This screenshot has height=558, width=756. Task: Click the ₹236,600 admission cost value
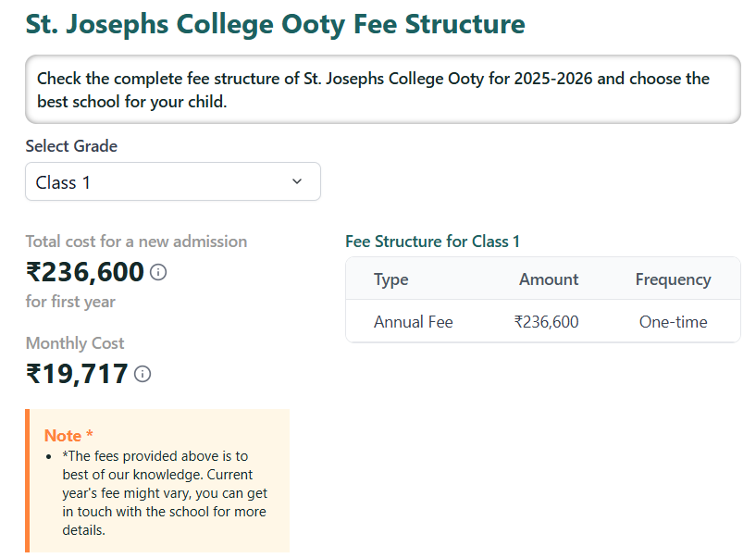click(x=81, y=272)
